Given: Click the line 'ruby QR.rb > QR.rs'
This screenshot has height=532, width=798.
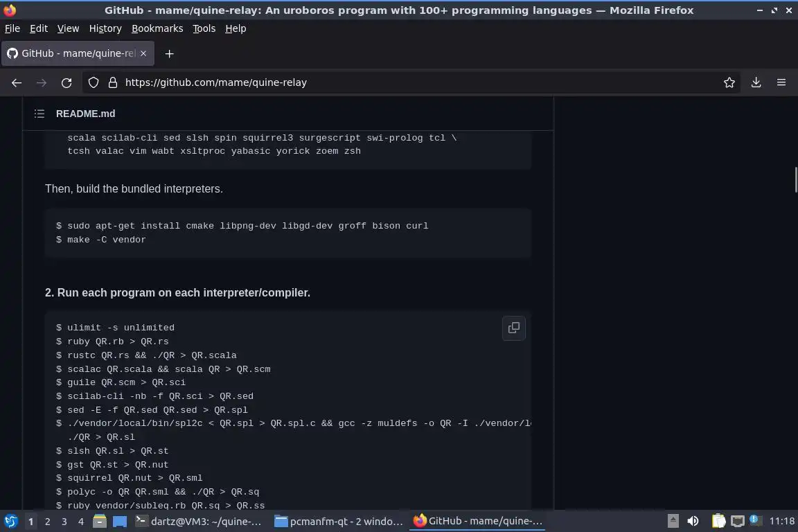Looking at the screenshot, I should (112, 341).
